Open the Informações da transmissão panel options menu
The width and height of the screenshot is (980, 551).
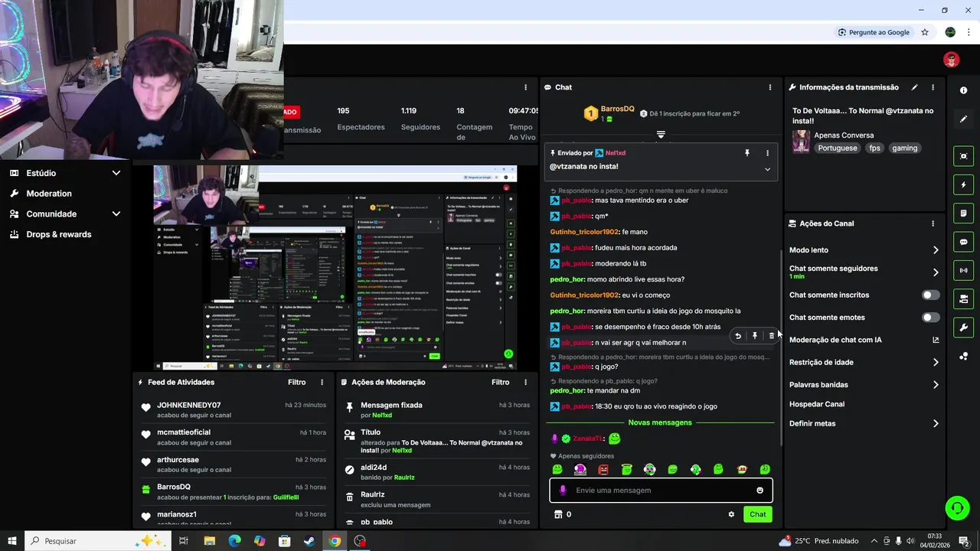pyautogui.click(x=933, y=87)
